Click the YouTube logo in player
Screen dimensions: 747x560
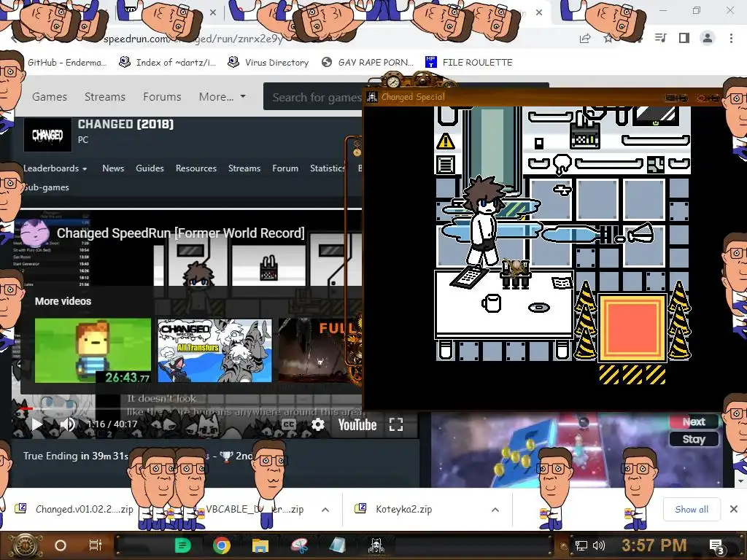coord(357,424)
